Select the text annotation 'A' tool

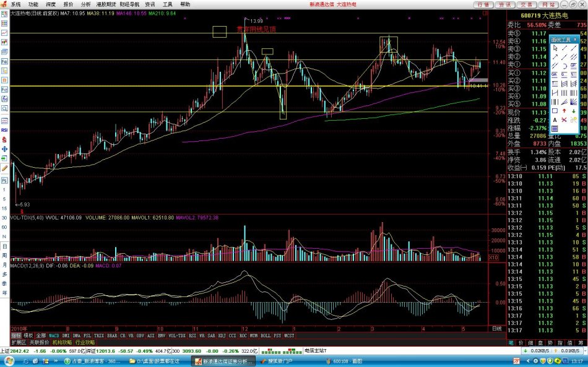pyautogui.click(x=555, y=119)
